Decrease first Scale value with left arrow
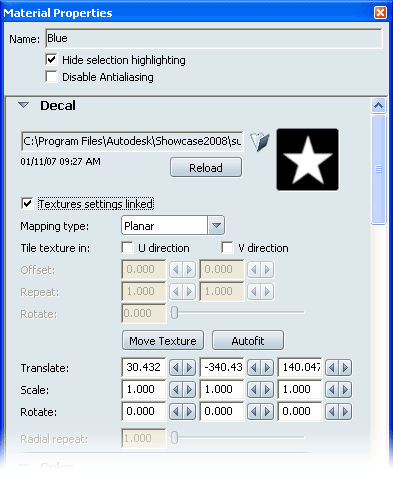 pyautogui.click(x=176, y=390)
